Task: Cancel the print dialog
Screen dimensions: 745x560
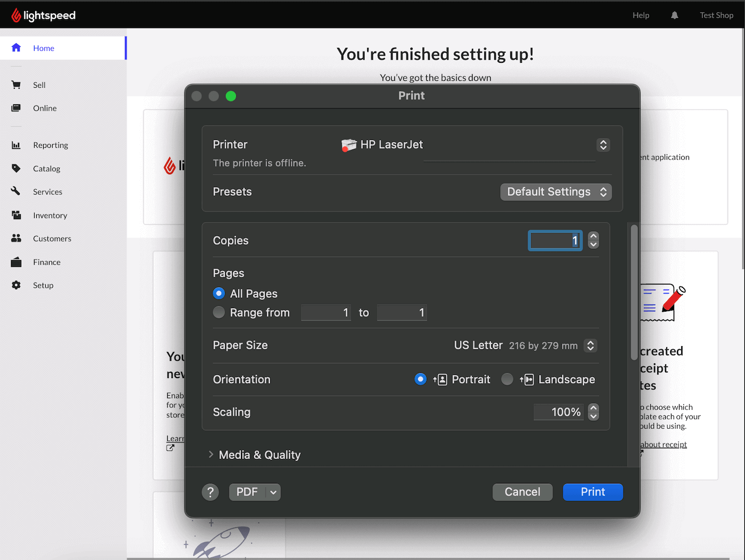Action: [x=522, y=492]
